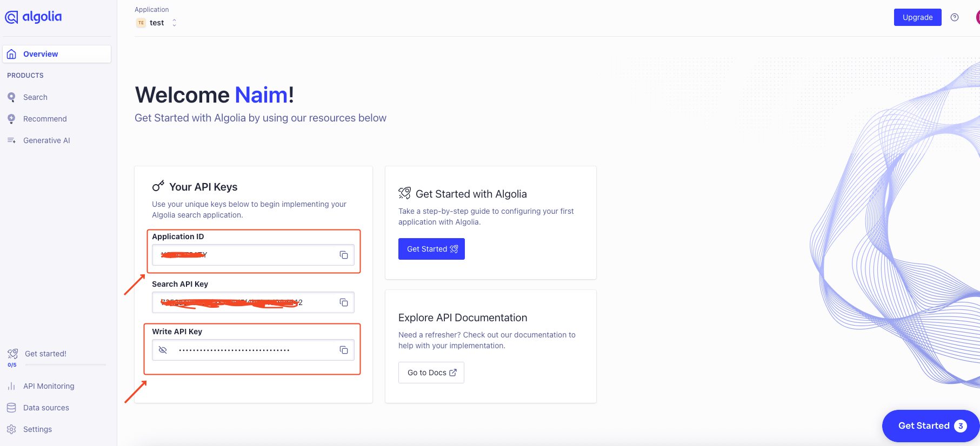980x446 pixels.
Task: Click the Generative AI sparkle icon
Action: (11, 140)
